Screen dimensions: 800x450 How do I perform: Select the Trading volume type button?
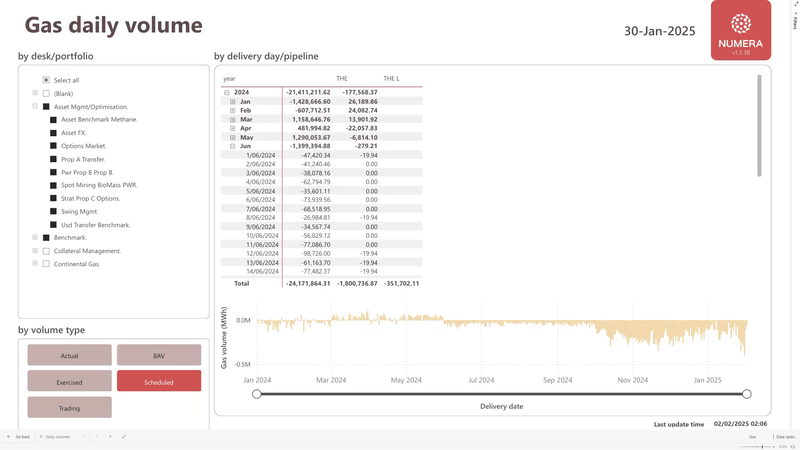click(x=69, y=408)
